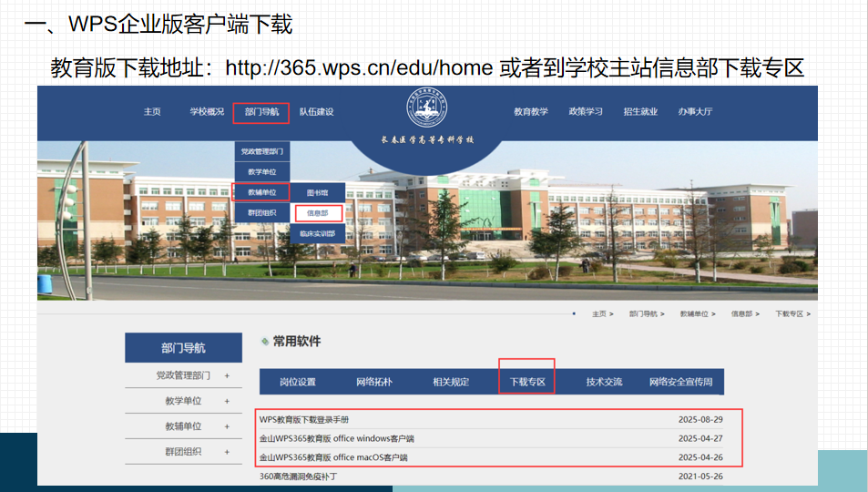This screenshot has height=492, width=868.
Task: Expand 党政管理部门 with its plus sign
Action: tap(227, 375)
